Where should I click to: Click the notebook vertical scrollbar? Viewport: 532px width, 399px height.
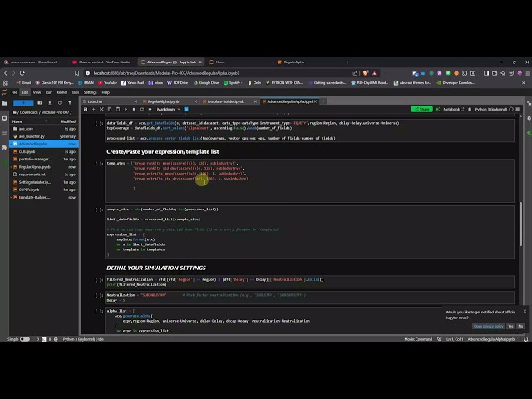point(521,224)
